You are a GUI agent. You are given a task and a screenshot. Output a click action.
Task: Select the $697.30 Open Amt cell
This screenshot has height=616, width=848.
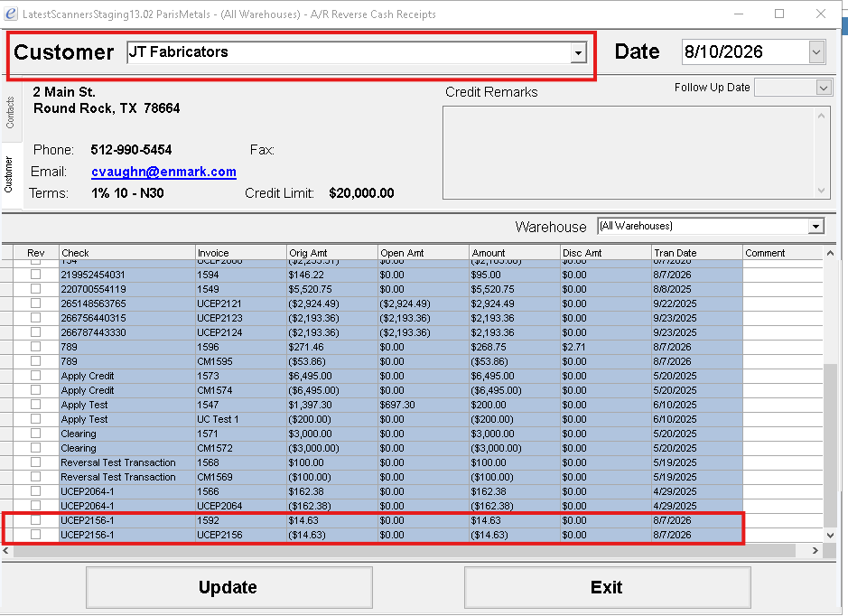tap(424, 405)
